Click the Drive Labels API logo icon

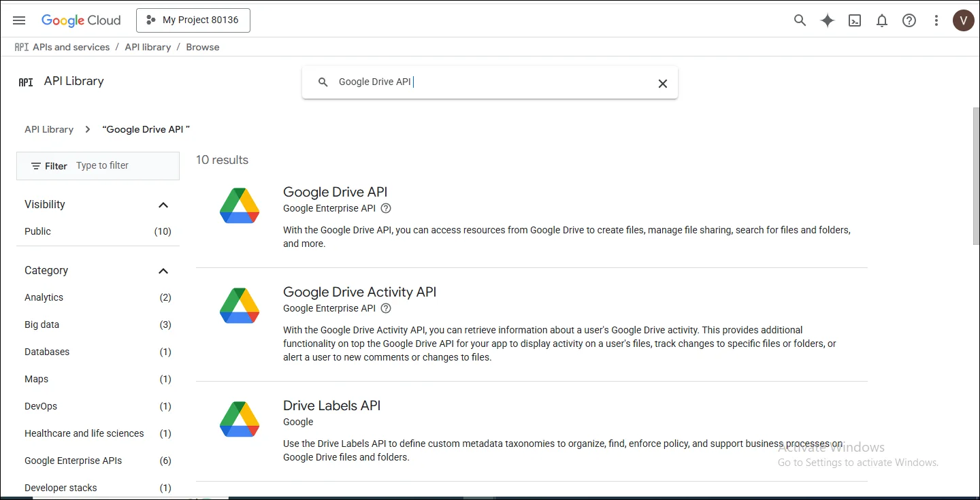(x=240, y=419)
